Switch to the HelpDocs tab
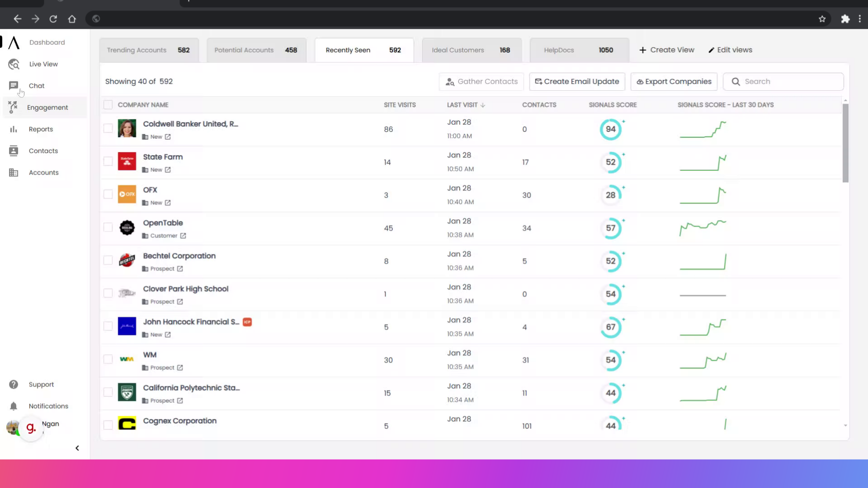 [579, 50]
